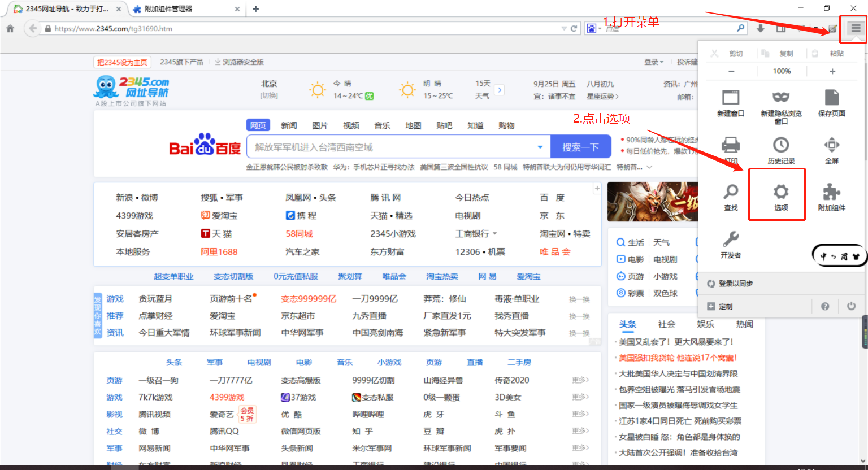Expand URL bar history dropdown arrow

pos(564,28)
